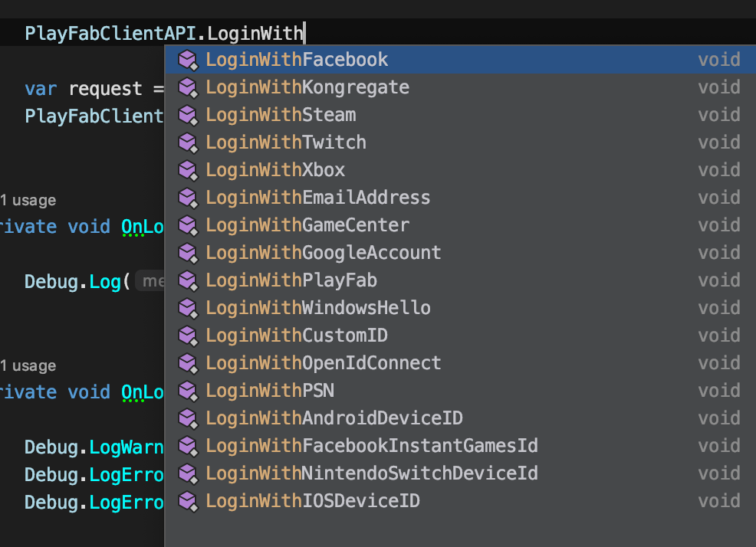Choose the LoginWithXbox method
Image resolution: width=756 pixels, height=547 pixels.
pyautogui.click(x=461, y=169)
